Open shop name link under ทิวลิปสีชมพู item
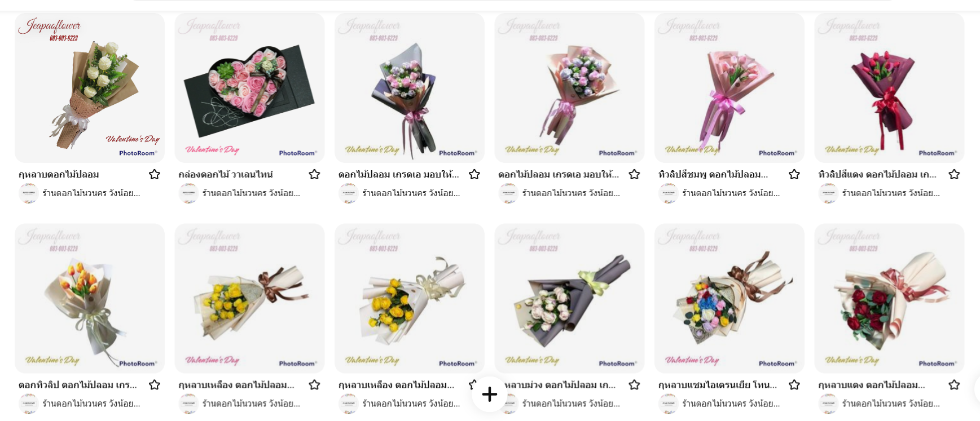 (731, 193)
